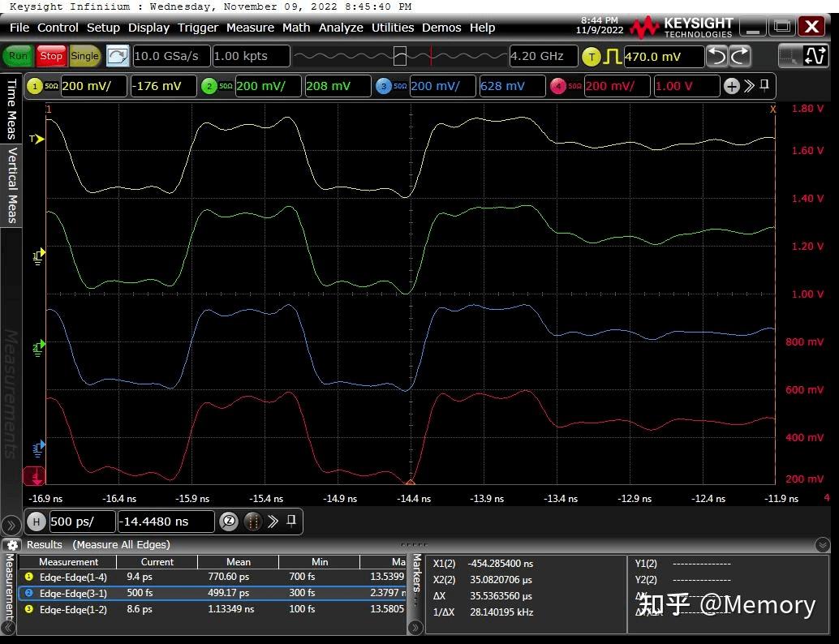Click the trigger level T marker on the graticule edge
The width and height of the screenshot is (839, 644).
coord(37,139)
